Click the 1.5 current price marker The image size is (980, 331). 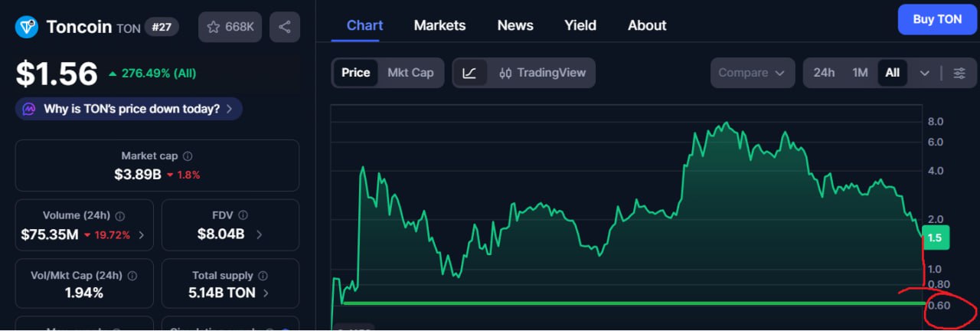pos(935,238)
